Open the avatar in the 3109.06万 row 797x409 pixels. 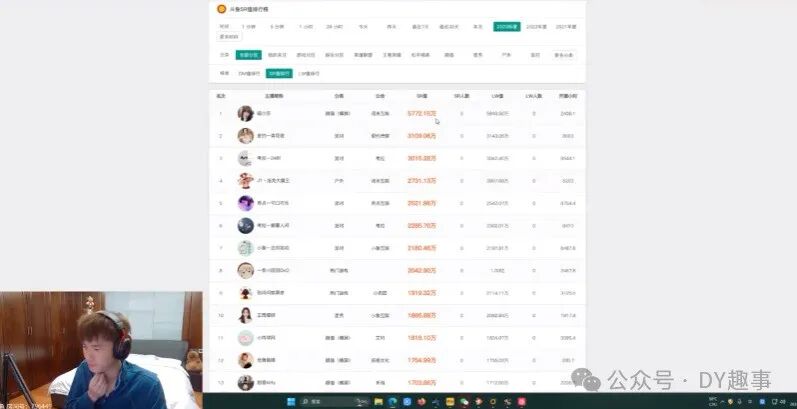coord(246,136)
